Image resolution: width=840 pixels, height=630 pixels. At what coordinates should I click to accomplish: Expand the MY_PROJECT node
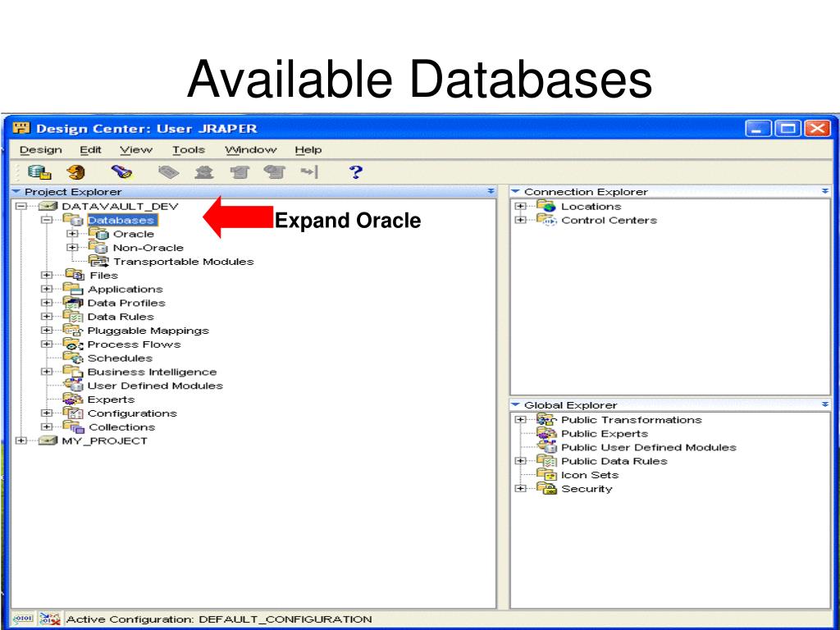(21, 441)
